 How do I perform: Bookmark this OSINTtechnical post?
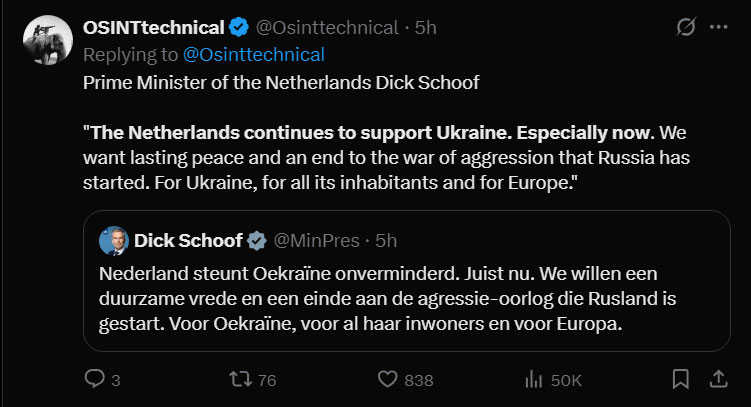[680, 380]
